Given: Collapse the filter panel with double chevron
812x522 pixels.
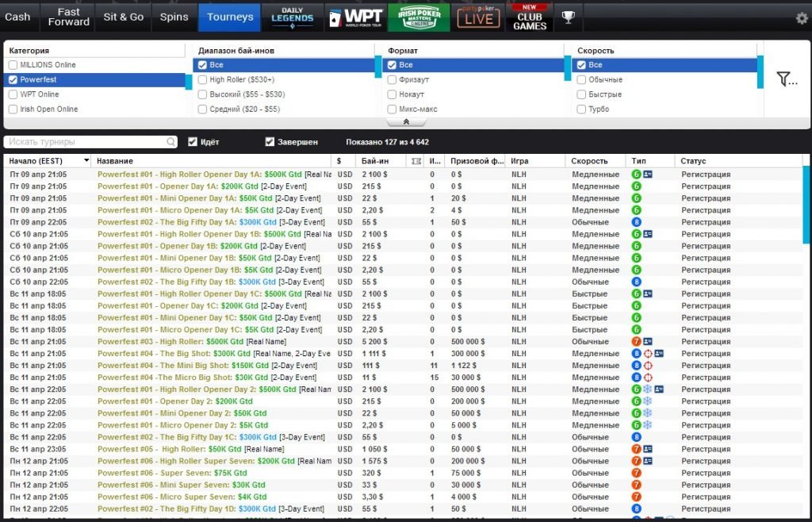Looking at the screenshot, I should [x=406, y=122].
